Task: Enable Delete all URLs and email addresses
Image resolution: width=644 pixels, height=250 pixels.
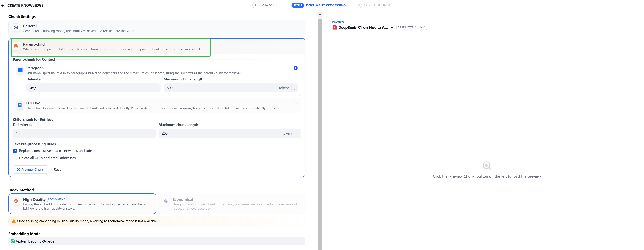Action: tap(15, 158)
